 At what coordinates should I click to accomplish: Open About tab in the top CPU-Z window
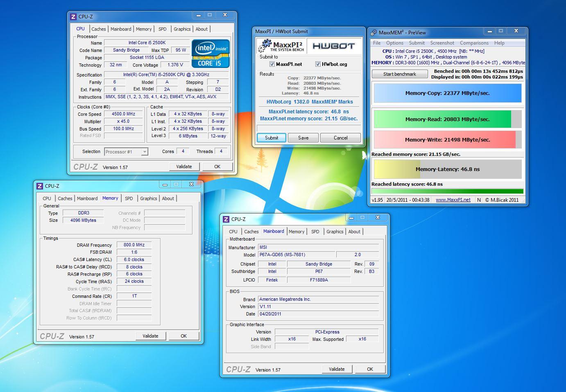pyautogui.click(x=201, y=29)
